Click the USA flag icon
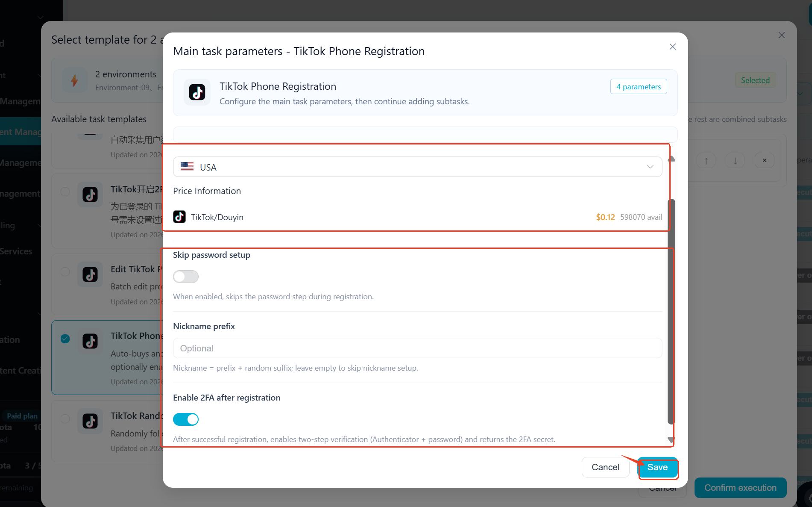The height and width of the screenshot is (507, 812). [x=187, y=167]
